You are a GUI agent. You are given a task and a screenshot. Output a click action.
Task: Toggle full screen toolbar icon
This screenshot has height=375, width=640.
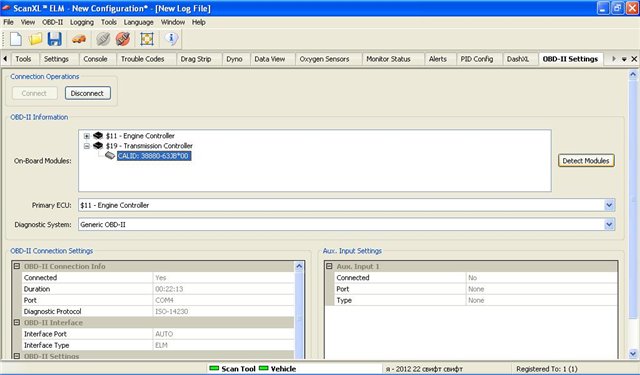(x=147, y=39)
